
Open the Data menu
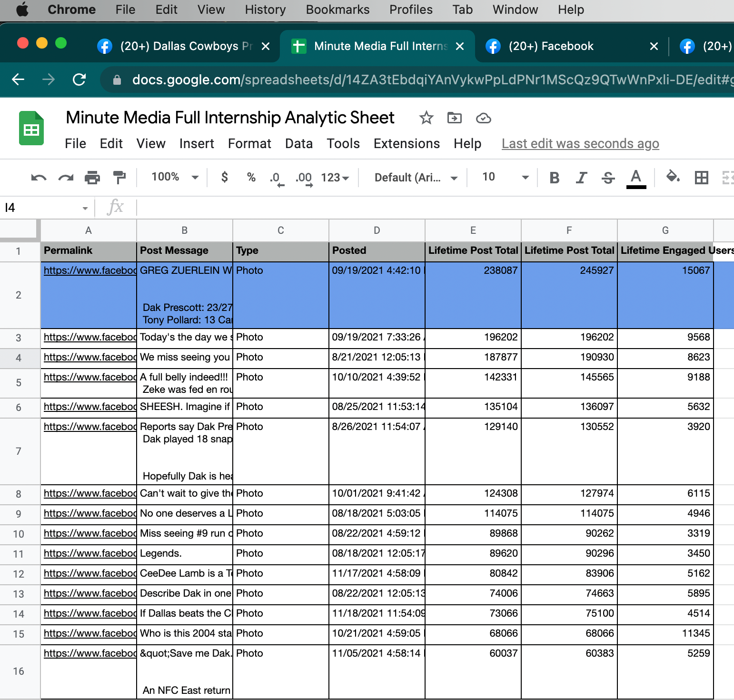pyautogui.click(x=299, y=143)
